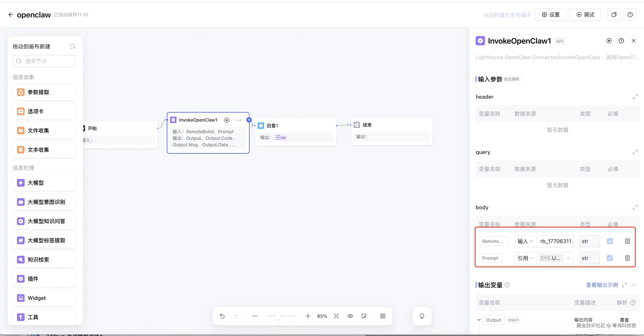Select the 知识检索 node item
The height and width of the screenshot is (336, 644).
click(x=44, y=260)
